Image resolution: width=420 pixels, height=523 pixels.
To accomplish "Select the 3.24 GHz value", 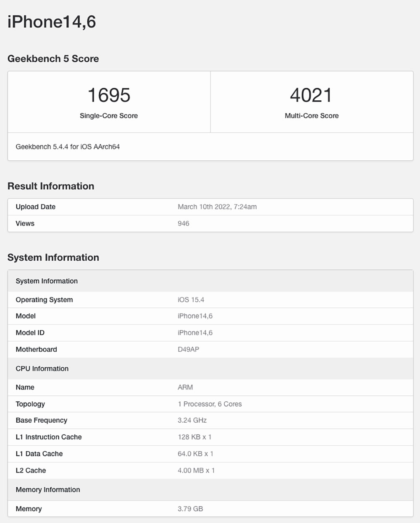I will [192, 421].
